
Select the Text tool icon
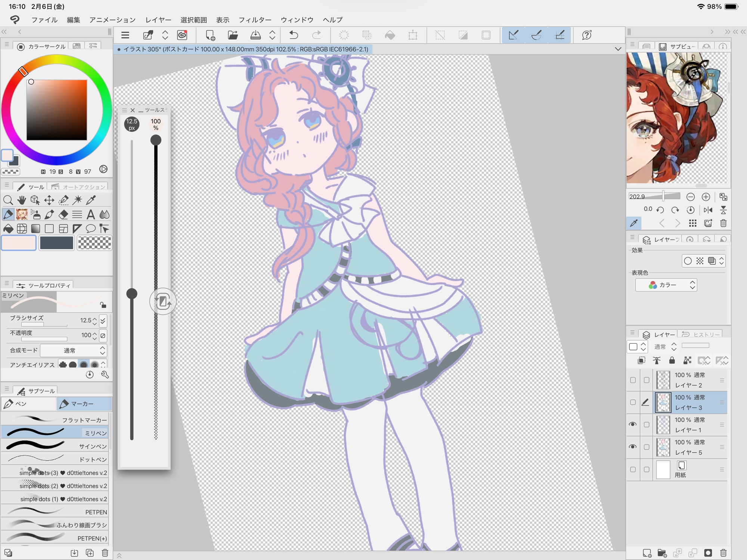(90, 214)
